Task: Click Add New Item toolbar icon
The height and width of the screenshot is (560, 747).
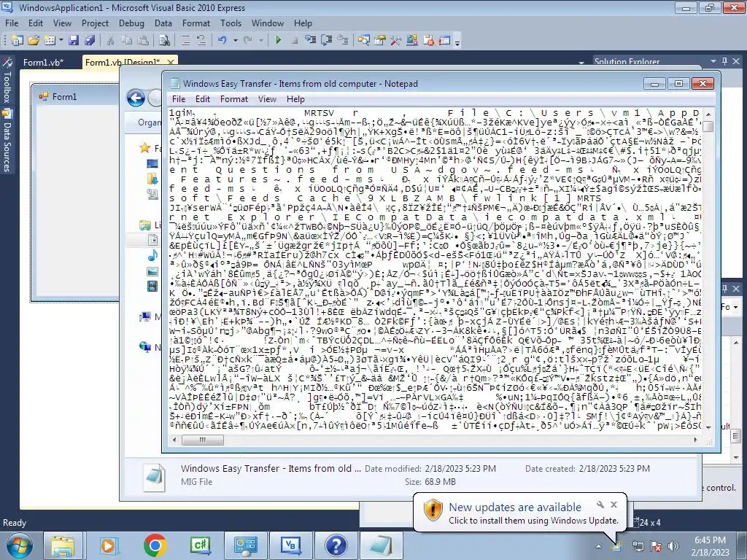Action: [50, 41]
